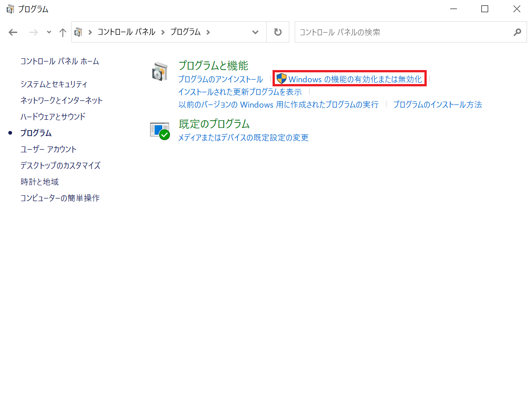Open the 既定のプログラム heading
Image resolution: width=532 pixels, height=400 pixels.
pos(214,124)
